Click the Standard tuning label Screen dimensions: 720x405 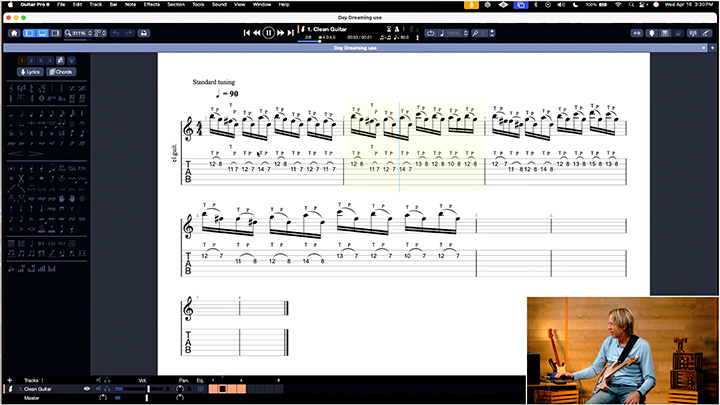point(214,82)
